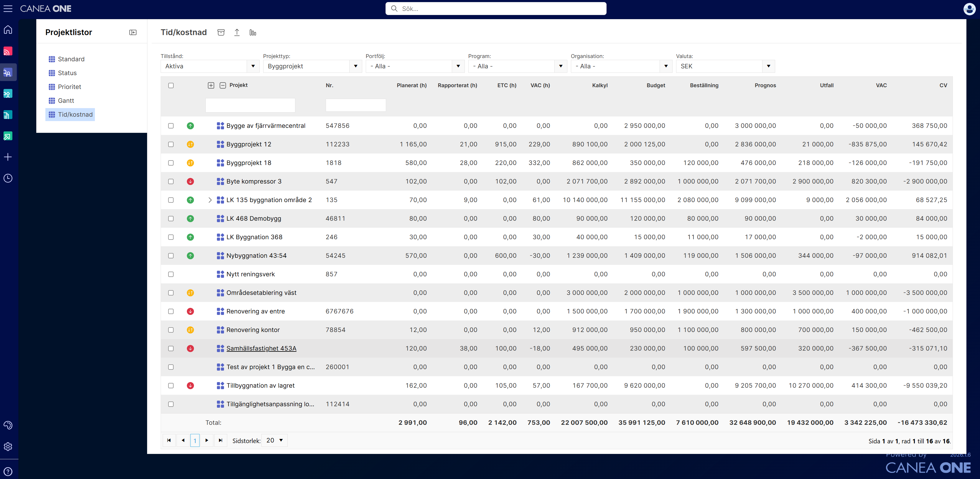Click the Sök search field
The height and width of the screenshot is (479, 980).
(496, 8)
